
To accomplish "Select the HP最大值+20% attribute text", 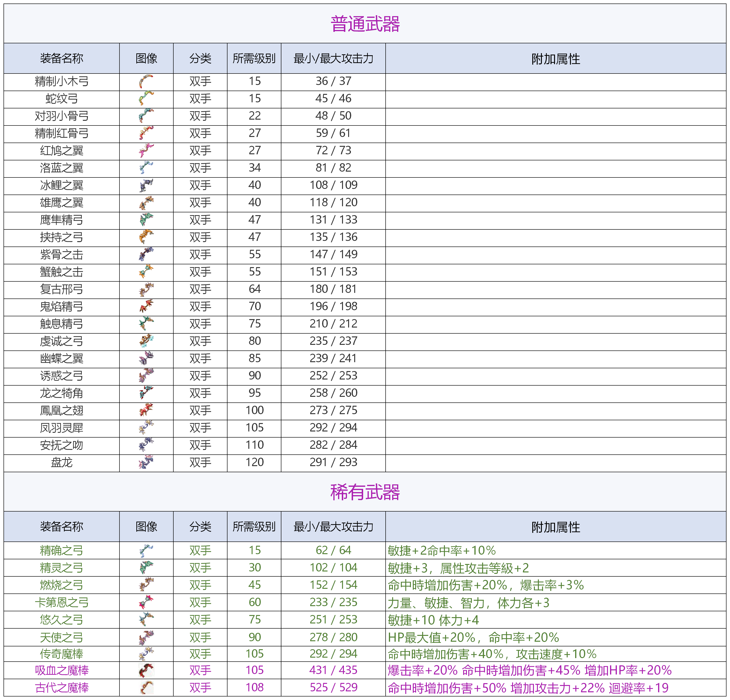I will point(432,638).
